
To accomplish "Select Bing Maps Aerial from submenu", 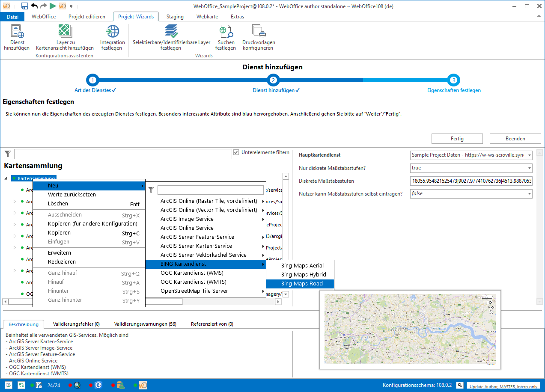I will (x=302, y=266).
